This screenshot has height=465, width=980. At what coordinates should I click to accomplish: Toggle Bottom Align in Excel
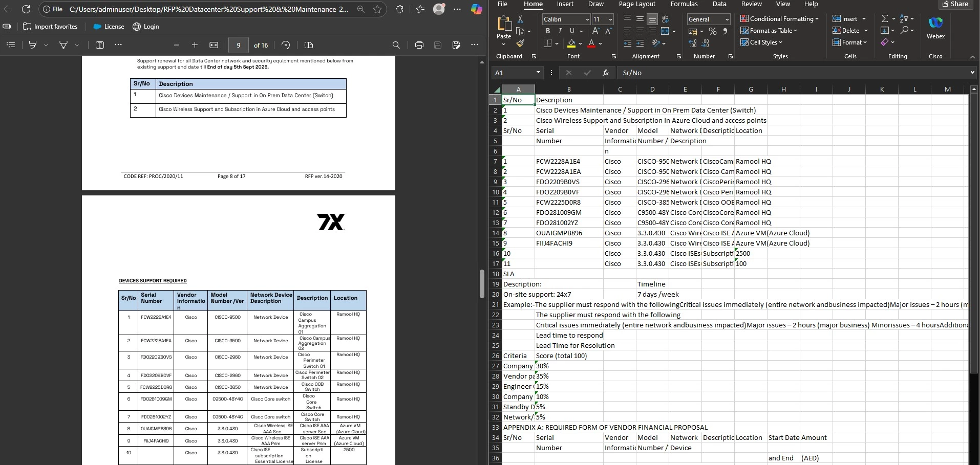[x=652, y=19]
